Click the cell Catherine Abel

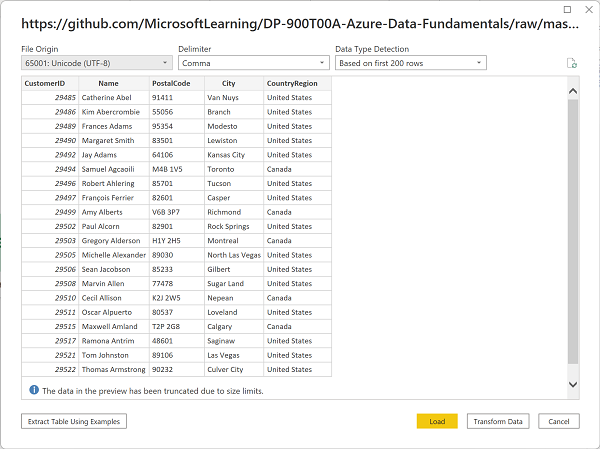point(114,98)
